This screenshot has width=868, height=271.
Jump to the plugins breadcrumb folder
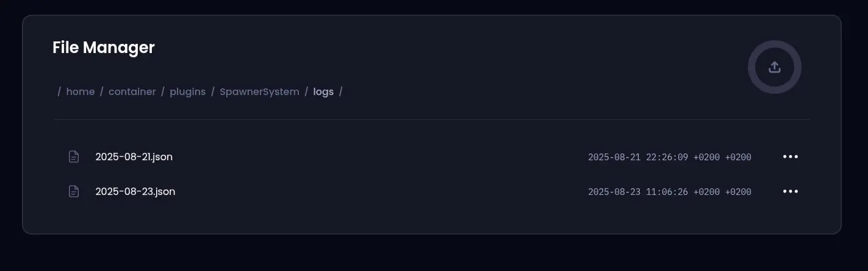click(x=187, y=92)
